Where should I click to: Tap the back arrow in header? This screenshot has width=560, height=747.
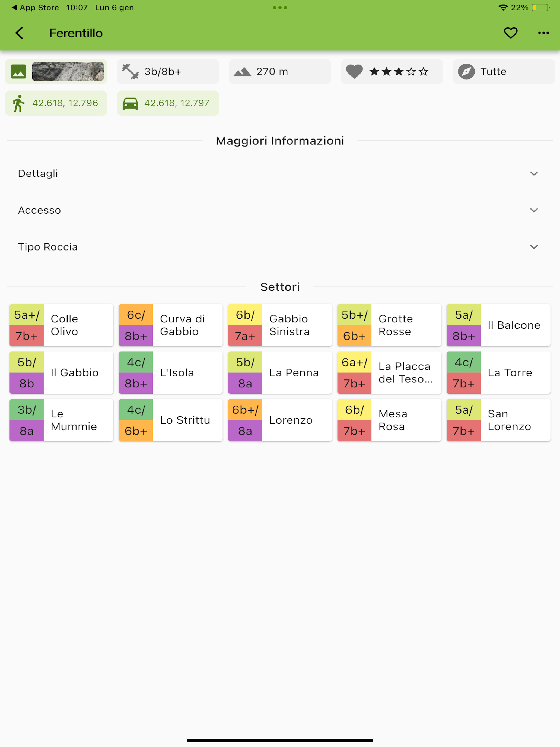[x=19, y=33]
